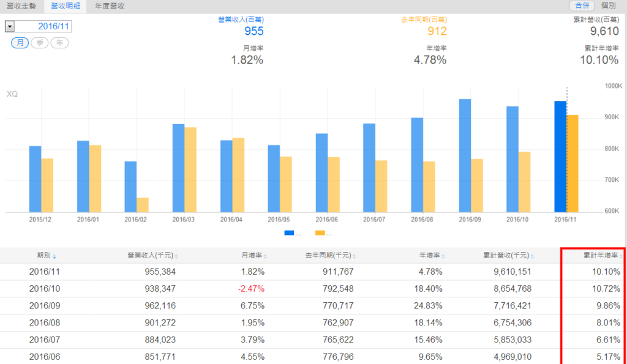
Task: Click the orange 2016/04 last-year bar
Action: 238,175
